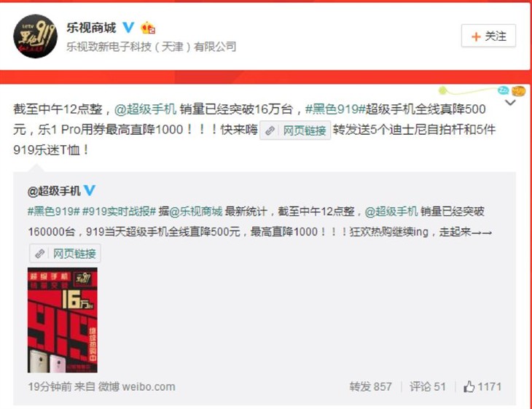Screen dimensions: 532x409
Task: Enlarge the 16万 sales poster thumbnail
Action: pos(63,320)
